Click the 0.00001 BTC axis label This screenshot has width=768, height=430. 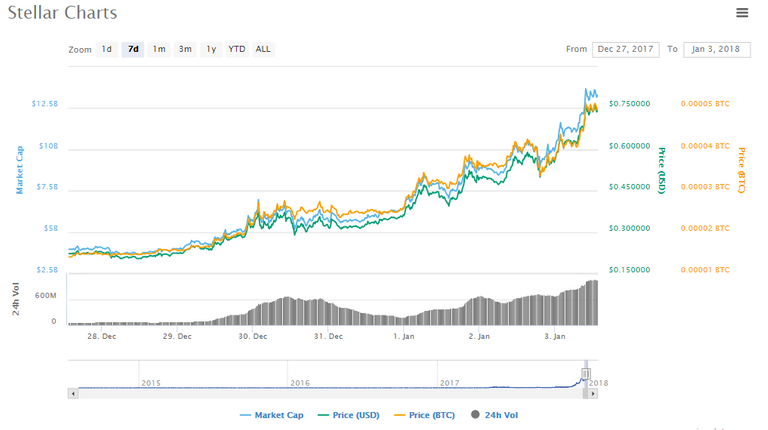pyautogui.click(x=705, y=270)
